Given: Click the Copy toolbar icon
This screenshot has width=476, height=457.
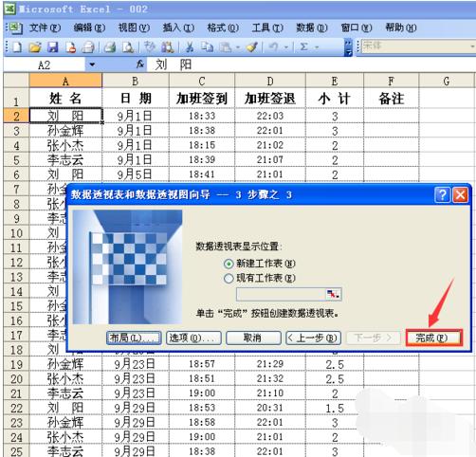Looking at the screenshot, I should 208,47.
